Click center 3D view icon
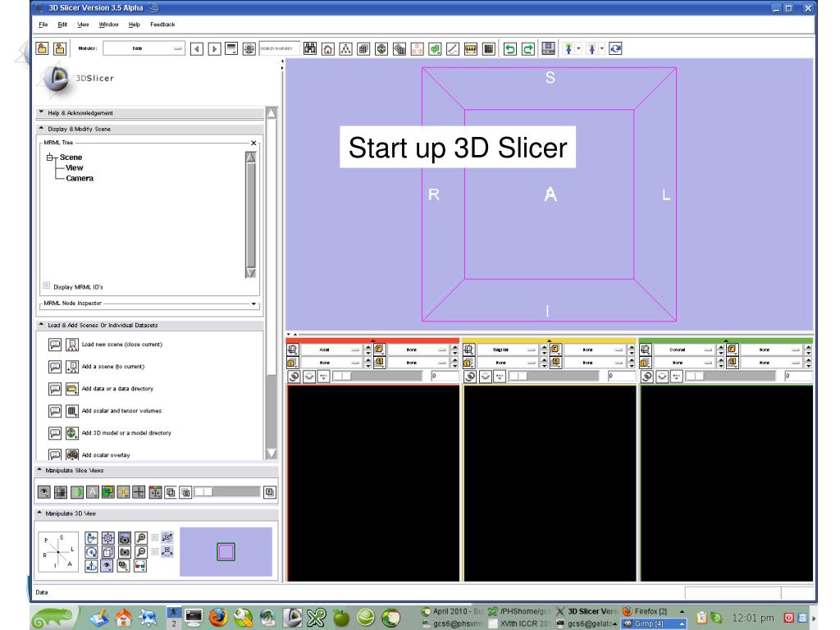Image resolution: width=840 pixels, height=630 pixels. coord(107,538)
